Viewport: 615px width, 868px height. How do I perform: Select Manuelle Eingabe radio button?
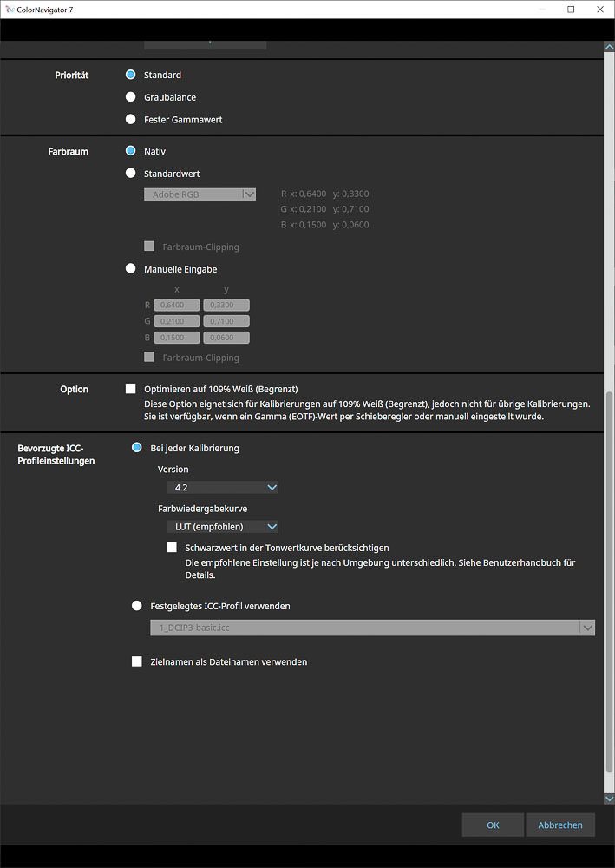click(131, 270)
